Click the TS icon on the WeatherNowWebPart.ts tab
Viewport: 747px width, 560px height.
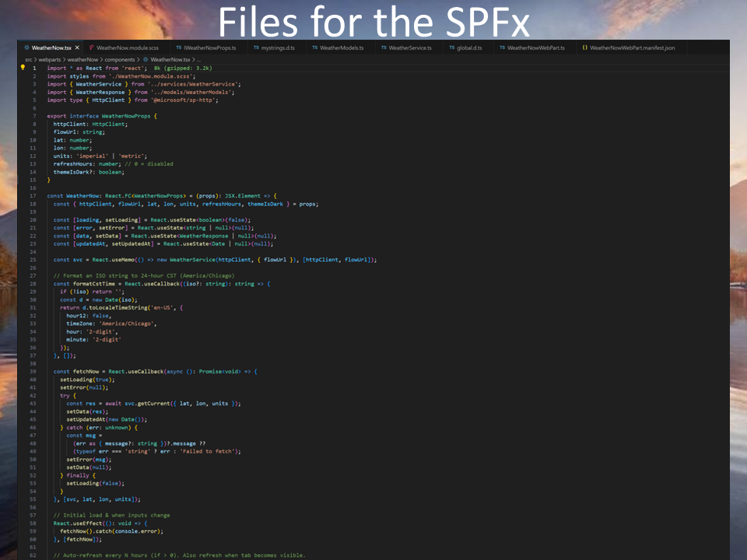pyautogui.click(x=502, y=47)
